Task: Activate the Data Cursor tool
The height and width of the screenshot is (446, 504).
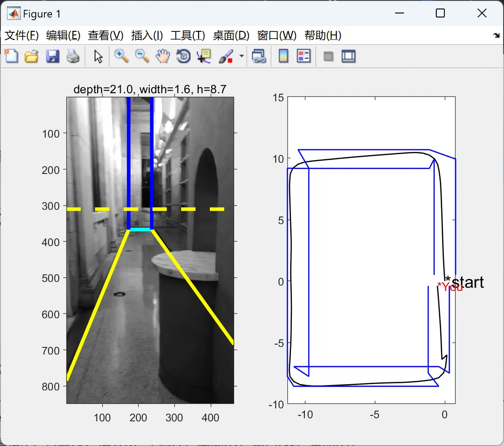Action: click(x=204, y=56)
